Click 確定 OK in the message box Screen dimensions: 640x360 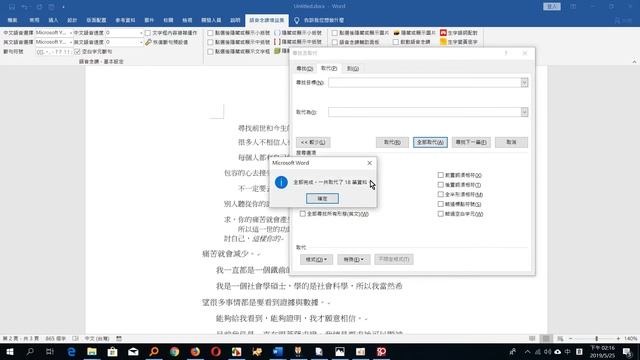[322, 198]
